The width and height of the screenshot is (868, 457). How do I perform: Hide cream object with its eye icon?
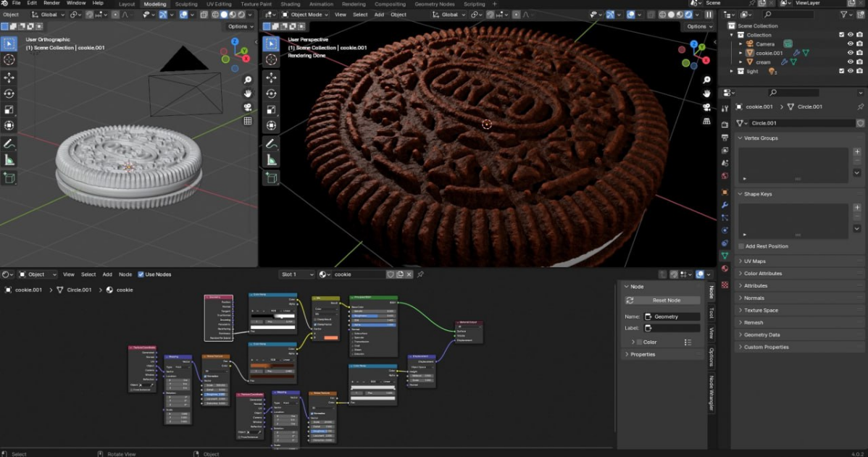click(x=851, y=62)
